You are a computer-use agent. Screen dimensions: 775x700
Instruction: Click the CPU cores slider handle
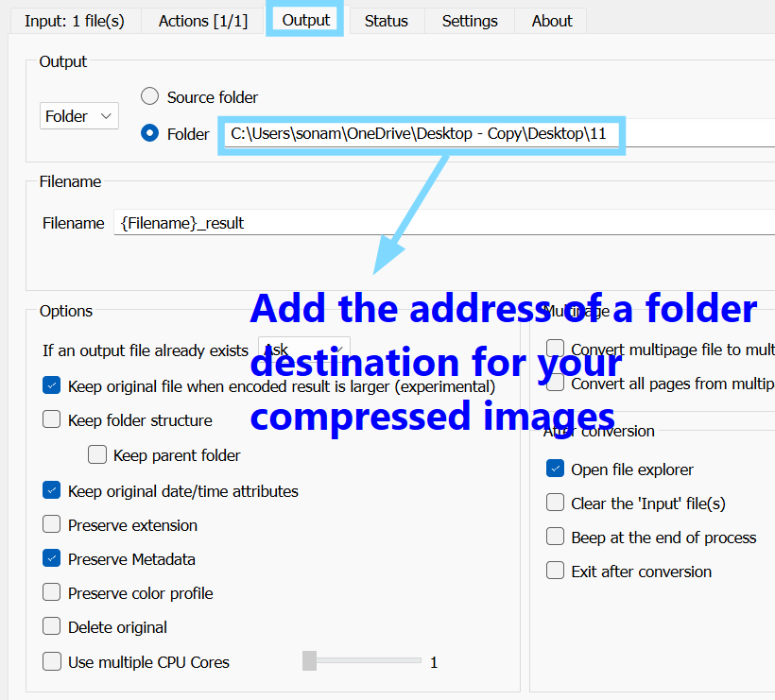tap(309, 661)
